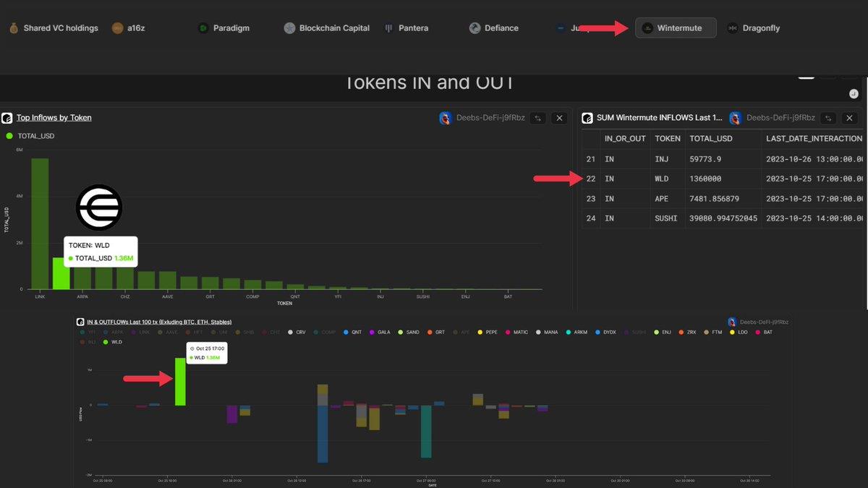Toggle the WLD legend series in bottom chart
Image resolution: width=868 pixels, height=488 pixels.
pyautogui.click(x=111, y=342)
